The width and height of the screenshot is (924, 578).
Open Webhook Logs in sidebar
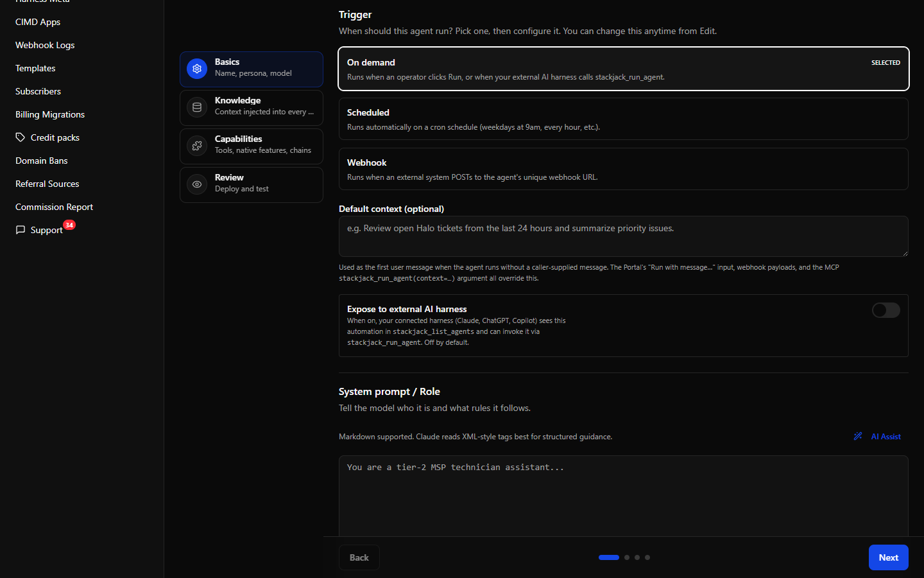(45, 45)
